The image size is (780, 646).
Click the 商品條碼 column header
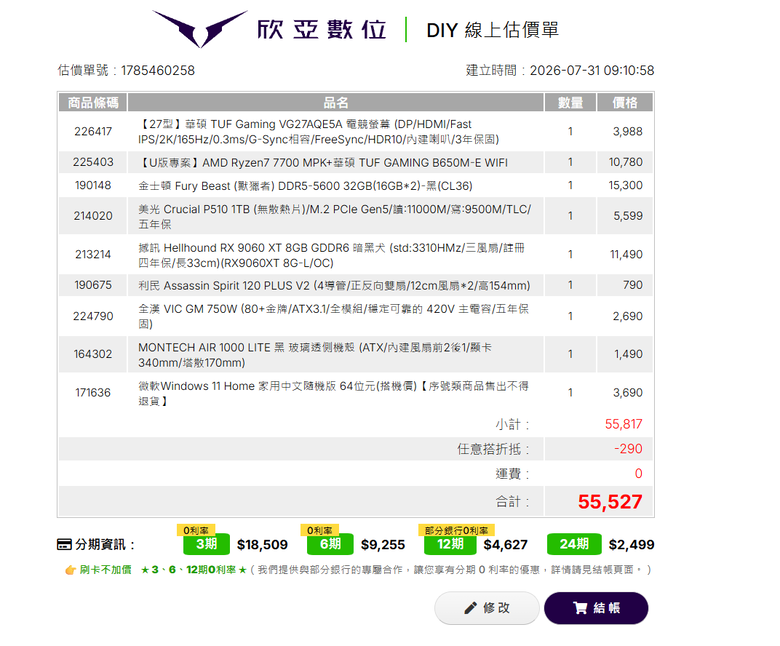pos(93,102)
